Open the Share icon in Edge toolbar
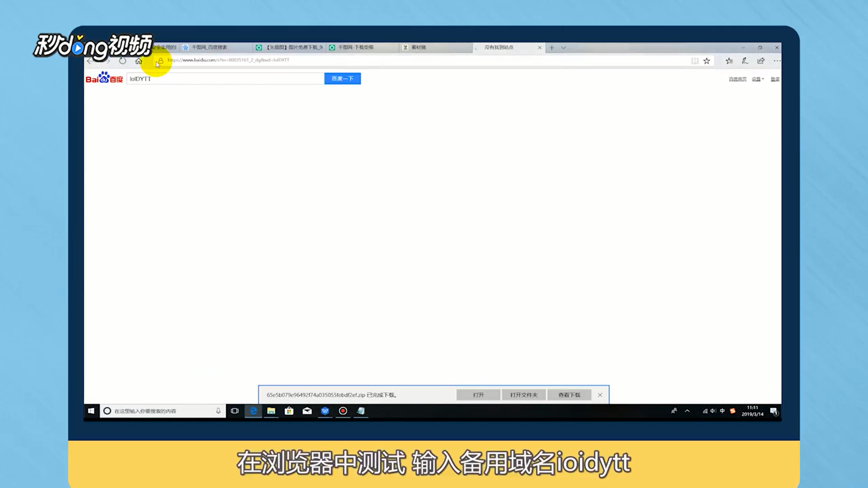Viewport: 868px width, 488px height. 761,61
